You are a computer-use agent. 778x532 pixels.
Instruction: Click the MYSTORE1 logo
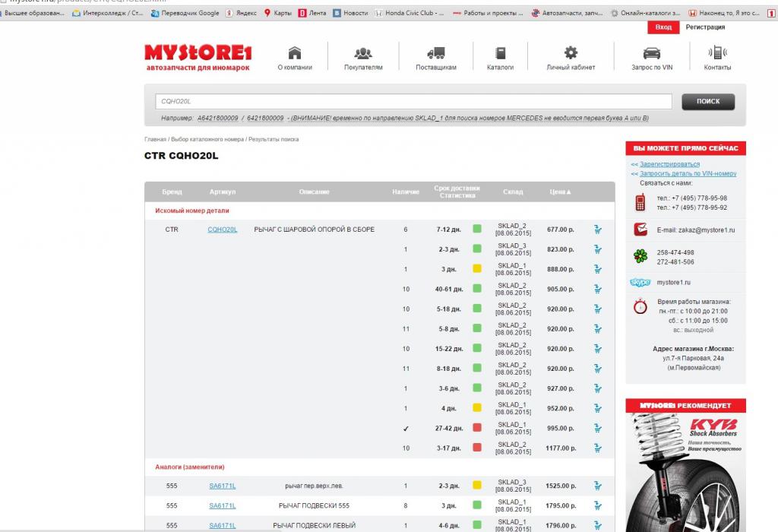198,58
